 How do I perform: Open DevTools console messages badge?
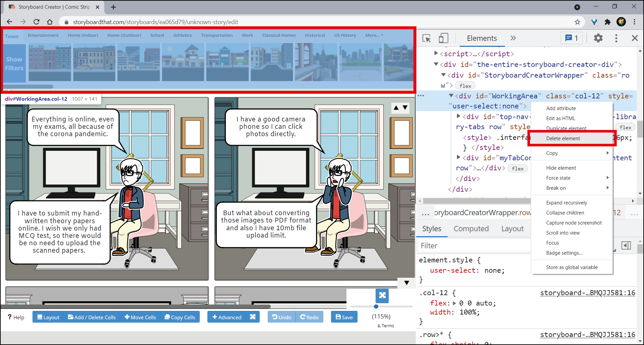[572, 38]
